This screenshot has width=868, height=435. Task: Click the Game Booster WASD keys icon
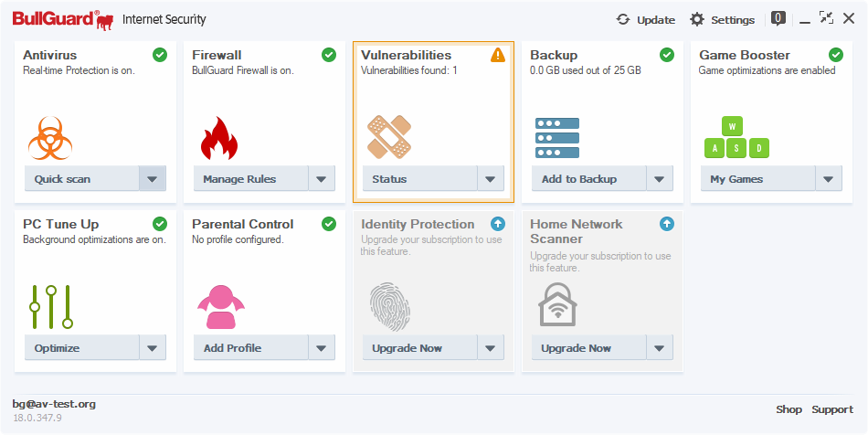coord(736,138)
